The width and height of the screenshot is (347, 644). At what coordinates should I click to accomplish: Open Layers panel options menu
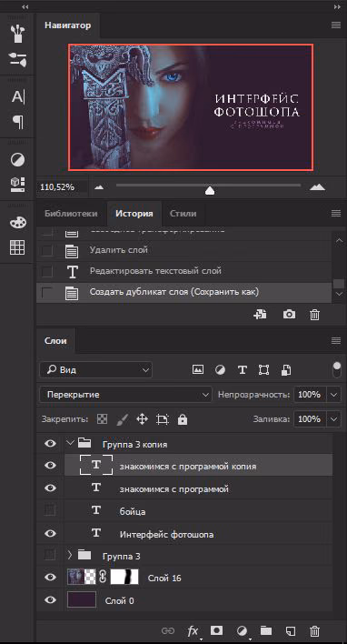click(x=336, y=340)
